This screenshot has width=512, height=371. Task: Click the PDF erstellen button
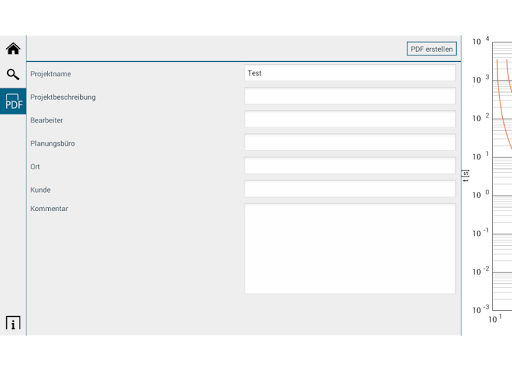click(432, 49)
